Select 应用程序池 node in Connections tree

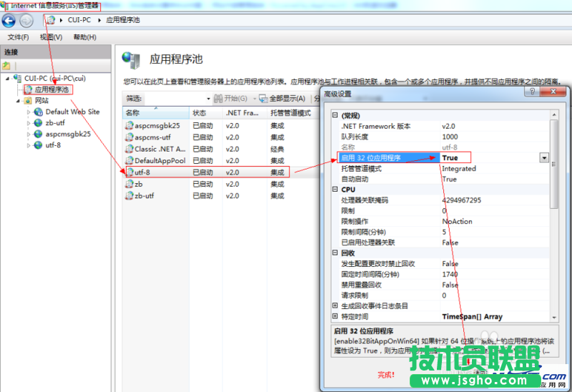click(x=51, y=89)
